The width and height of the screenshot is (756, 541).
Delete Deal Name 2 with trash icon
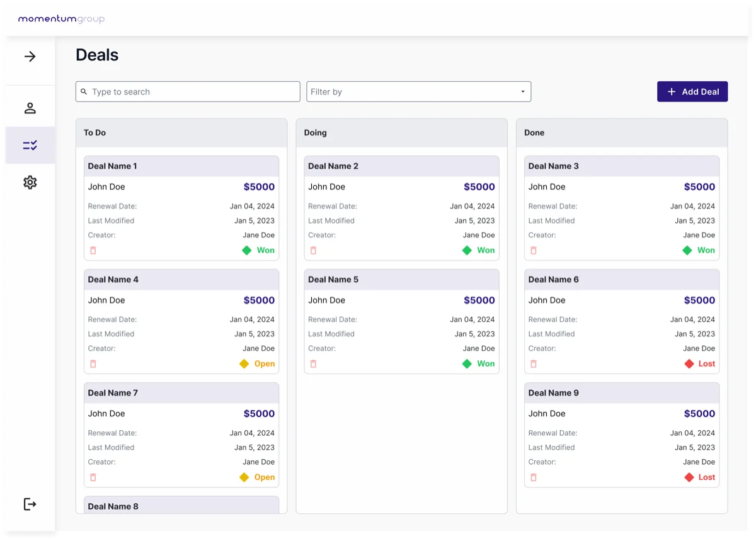pos(313,251)
